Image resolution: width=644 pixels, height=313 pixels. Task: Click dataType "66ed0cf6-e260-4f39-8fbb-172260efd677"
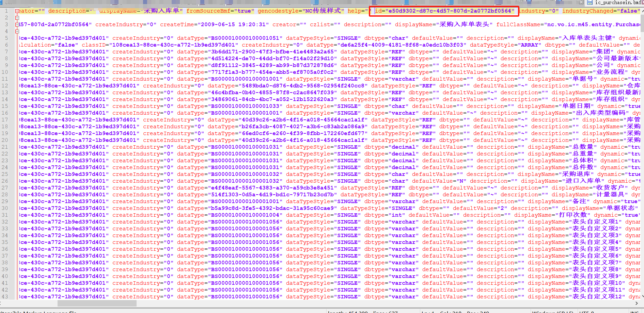(288, 133)
